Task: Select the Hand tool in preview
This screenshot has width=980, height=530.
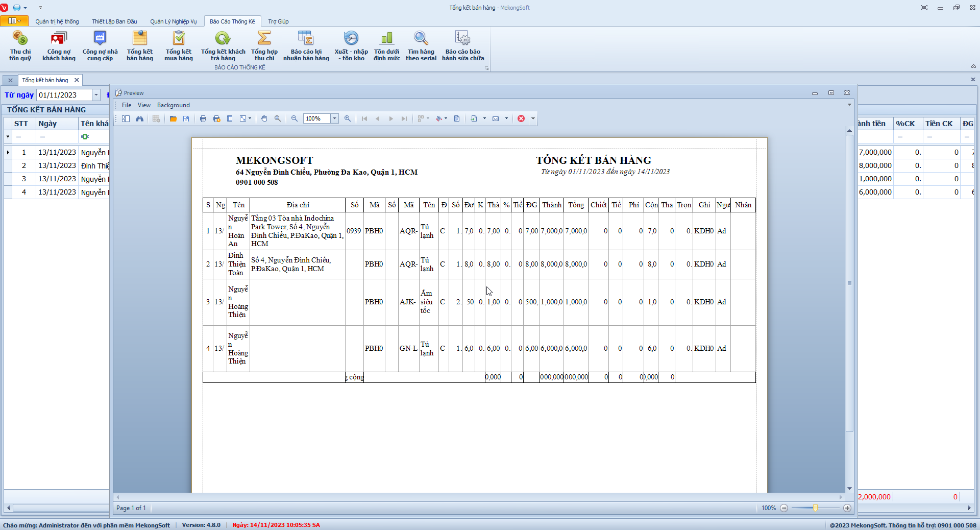Action: 264,118
